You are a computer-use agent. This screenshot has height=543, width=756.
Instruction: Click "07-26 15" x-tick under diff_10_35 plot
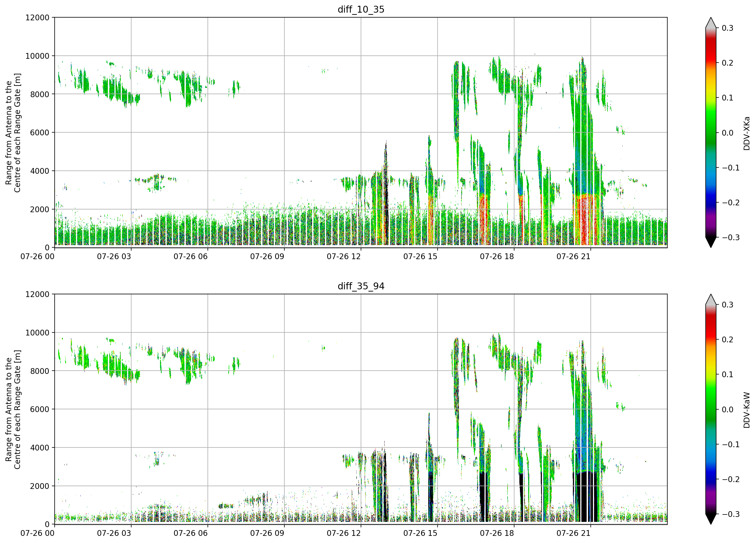coord(420,257)
